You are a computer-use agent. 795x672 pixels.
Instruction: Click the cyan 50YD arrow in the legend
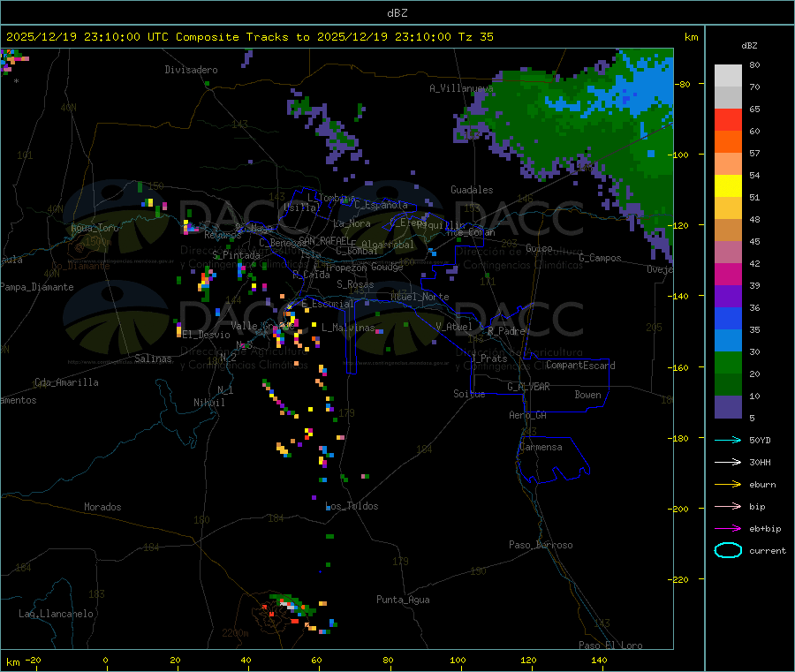(x=728, y=440)
